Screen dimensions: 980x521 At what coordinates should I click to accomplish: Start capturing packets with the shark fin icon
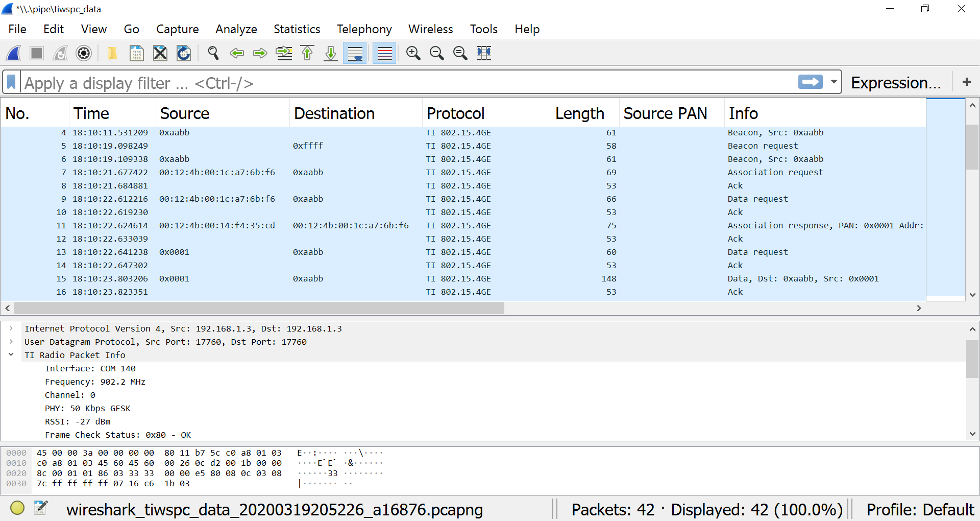[14, 53]
